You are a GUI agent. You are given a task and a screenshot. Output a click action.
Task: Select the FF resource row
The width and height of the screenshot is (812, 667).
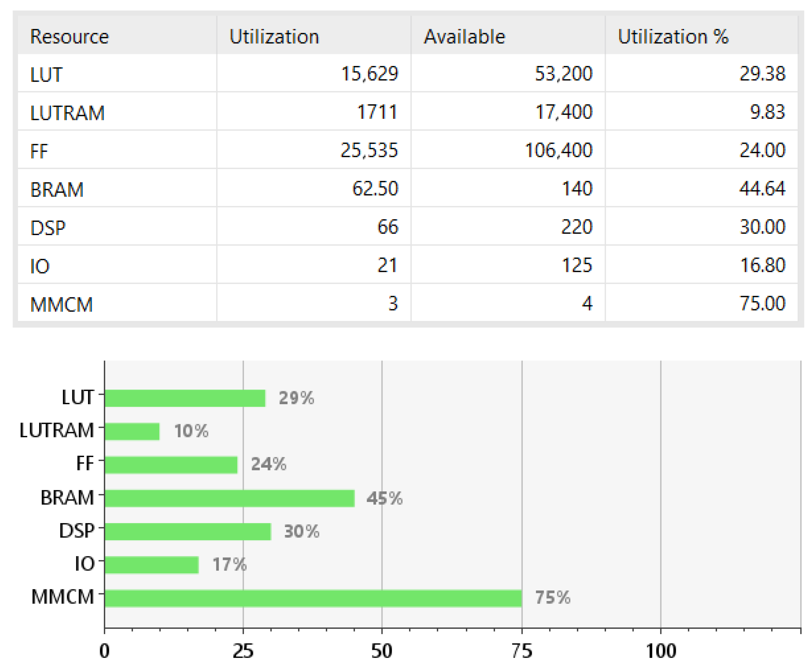pos(39,151)
